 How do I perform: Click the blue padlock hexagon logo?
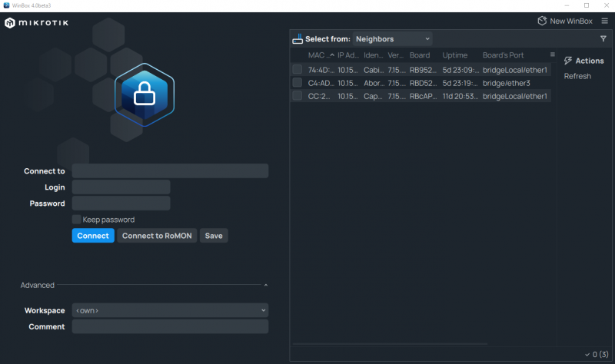145,94
